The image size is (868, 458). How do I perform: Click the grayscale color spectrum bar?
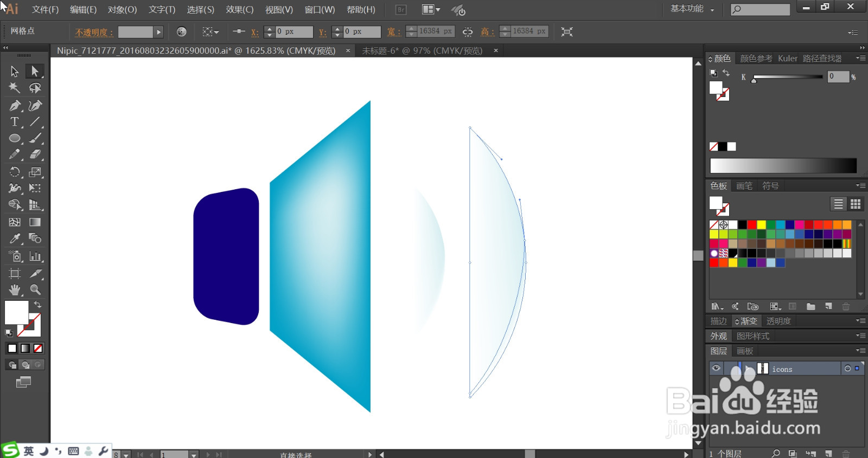tap(783, 165)
